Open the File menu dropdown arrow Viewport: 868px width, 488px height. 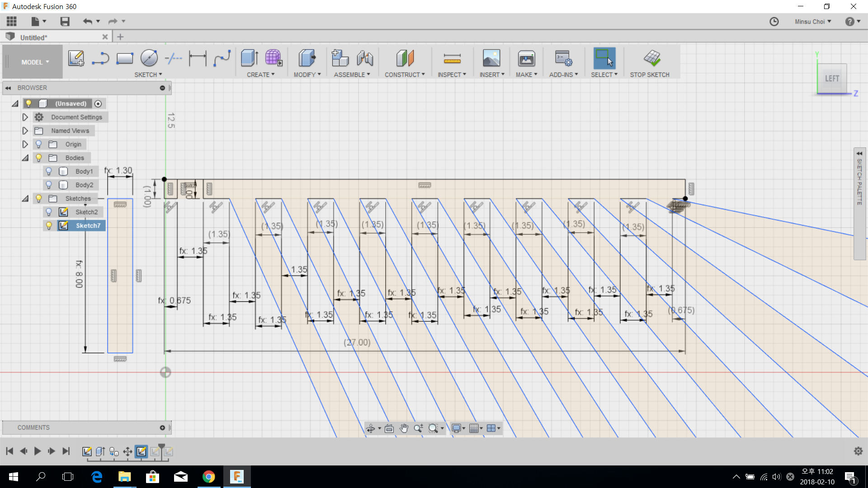pyautogui.click(x=44, y=21)
